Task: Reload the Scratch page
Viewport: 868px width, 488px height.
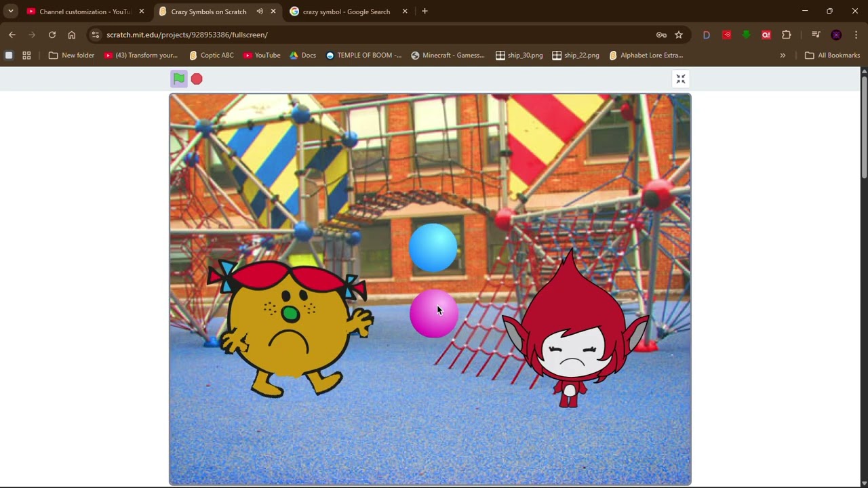Action: tap(52, 35)
